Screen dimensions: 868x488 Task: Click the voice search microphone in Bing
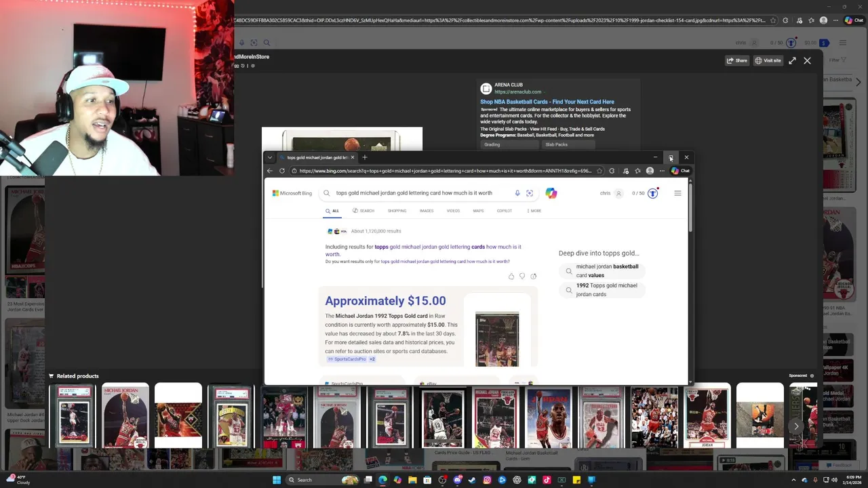click(x=517, y=193)
